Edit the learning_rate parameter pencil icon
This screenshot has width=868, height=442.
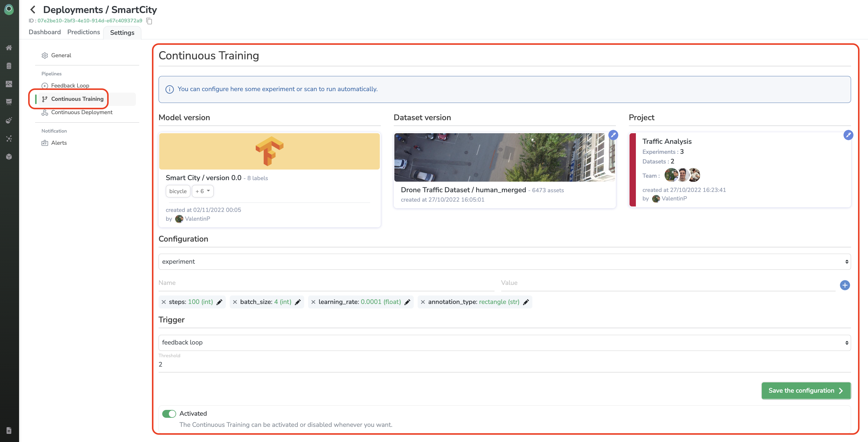[x=407, y=302]
